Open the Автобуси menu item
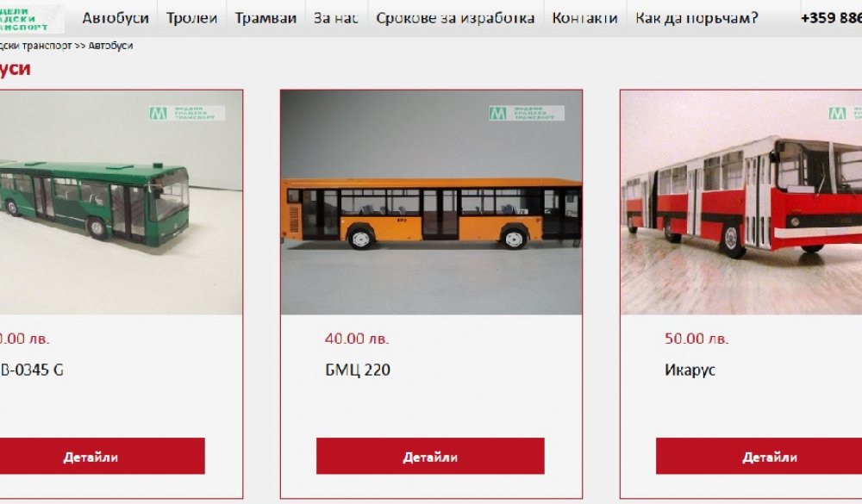 click(116, 18)
